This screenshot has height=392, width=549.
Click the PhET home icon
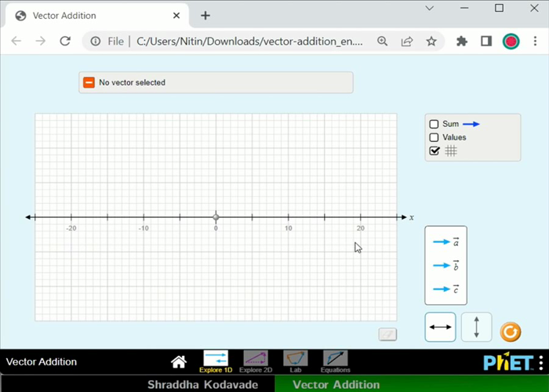(179, 361)
